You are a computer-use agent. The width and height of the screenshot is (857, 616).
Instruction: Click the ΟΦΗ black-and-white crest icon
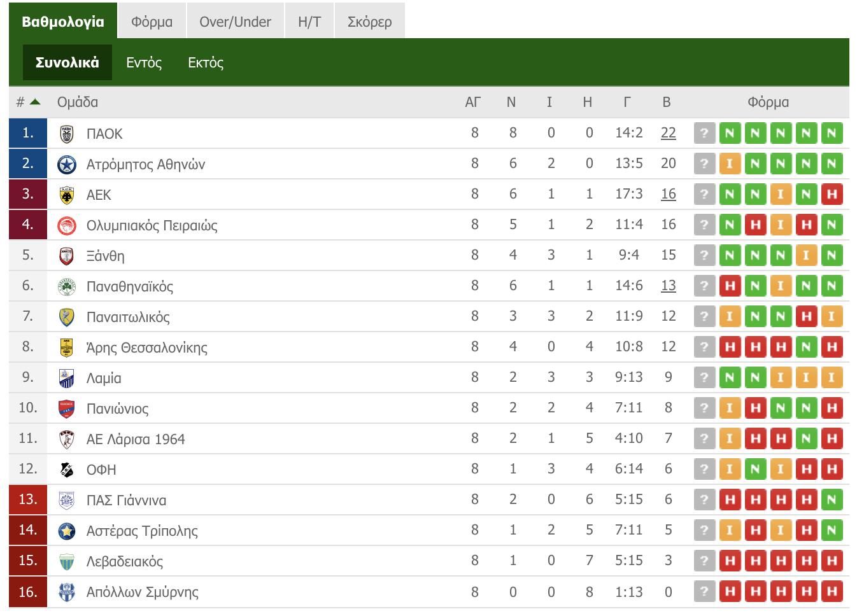[66, 470]
